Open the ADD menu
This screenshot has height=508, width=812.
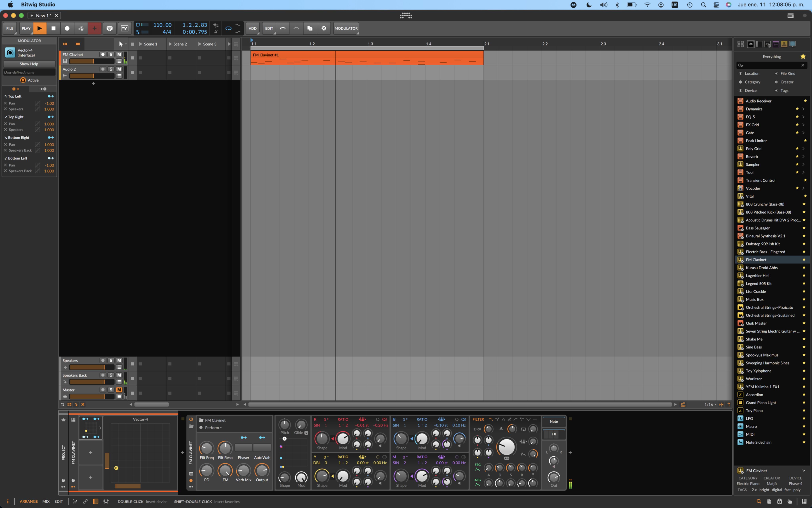[253, 28]
